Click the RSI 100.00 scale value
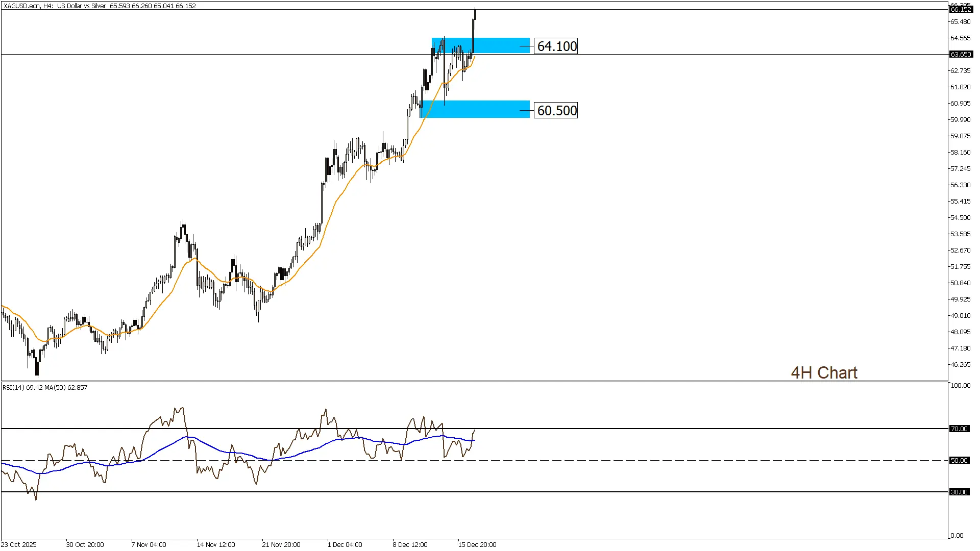Viewport: 980px width, 551px height. coord(960,386)
